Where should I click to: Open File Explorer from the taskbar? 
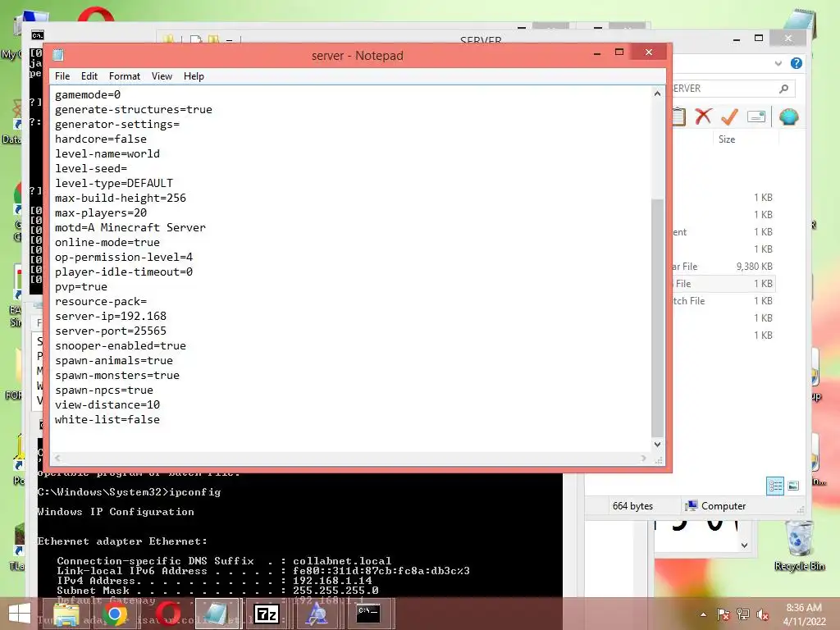pos(66,614)
